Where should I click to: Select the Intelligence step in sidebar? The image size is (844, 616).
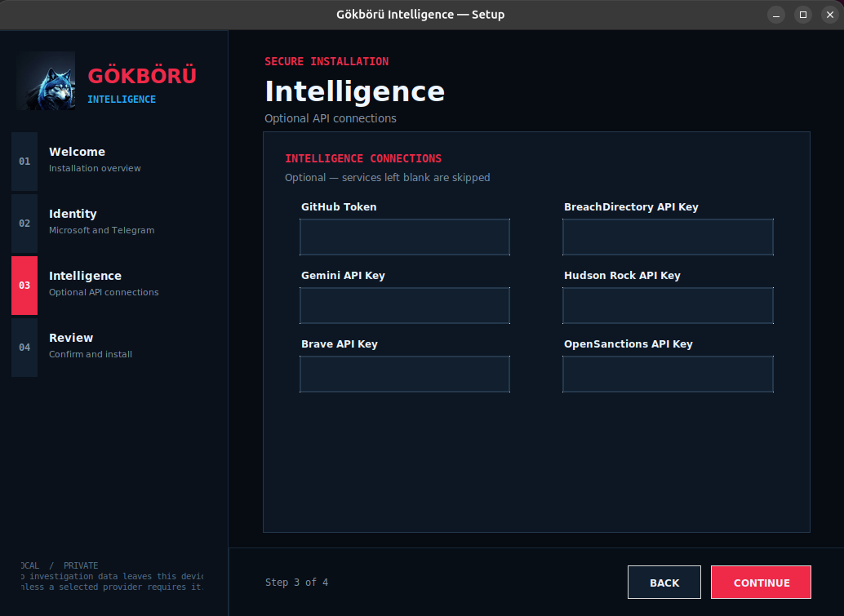(x=113, y=285)
